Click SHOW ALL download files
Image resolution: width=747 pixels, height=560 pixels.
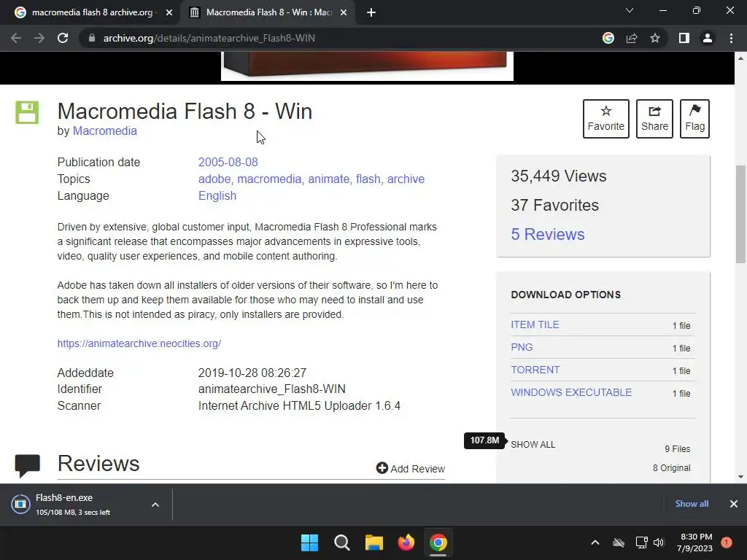(533, 445)
